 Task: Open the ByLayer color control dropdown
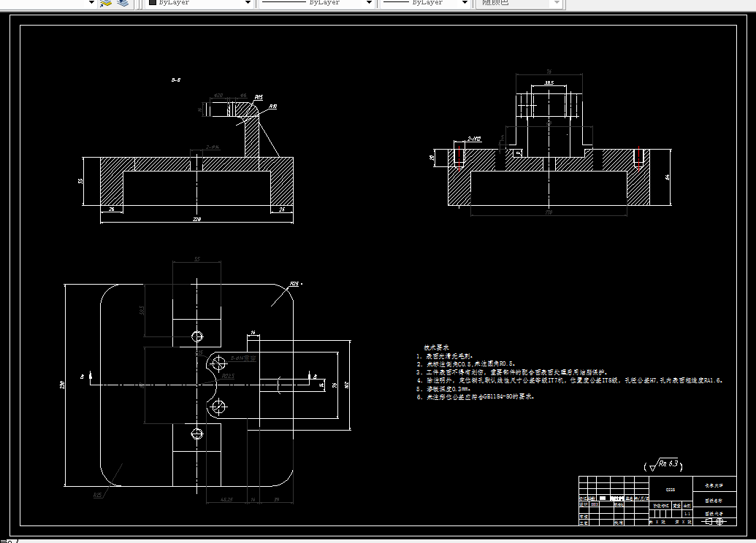point(248,3)
